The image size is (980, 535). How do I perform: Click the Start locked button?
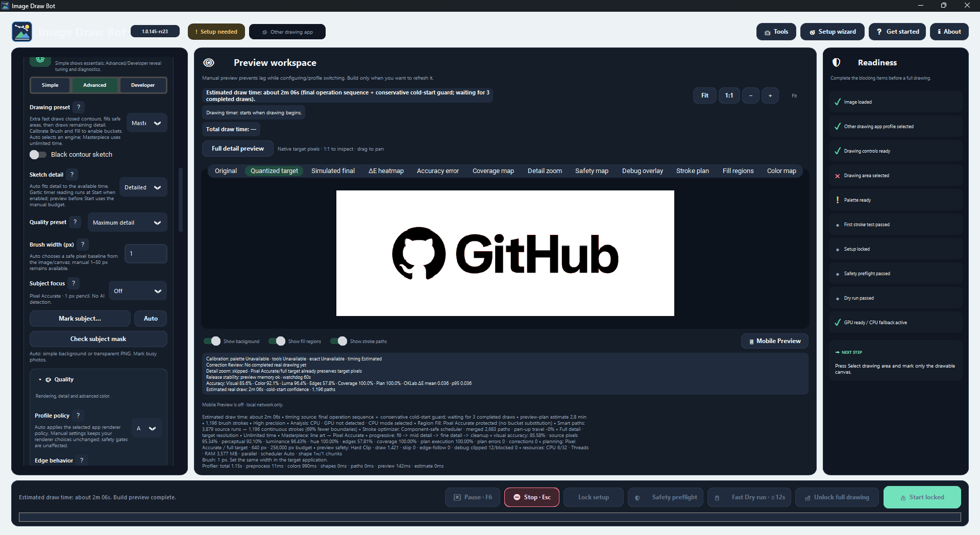tap(922, 497)
